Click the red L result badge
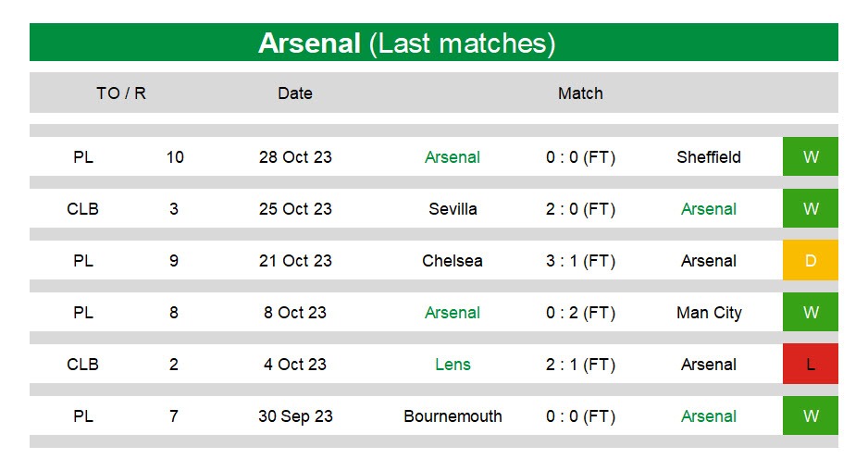 point(810,365)
